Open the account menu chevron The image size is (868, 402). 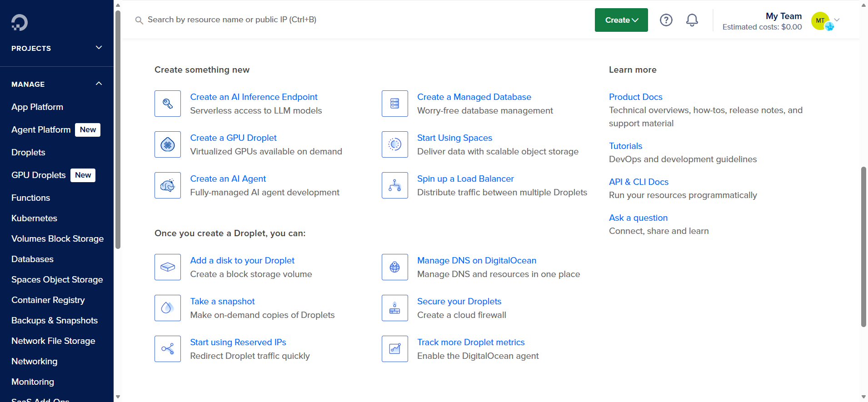(x=837, y=20)
